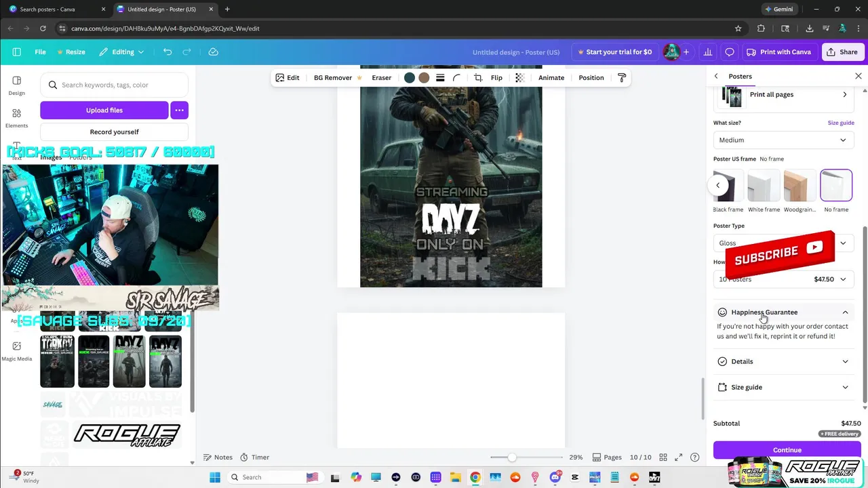Go back in the Posters panel

tap(716, 77)
